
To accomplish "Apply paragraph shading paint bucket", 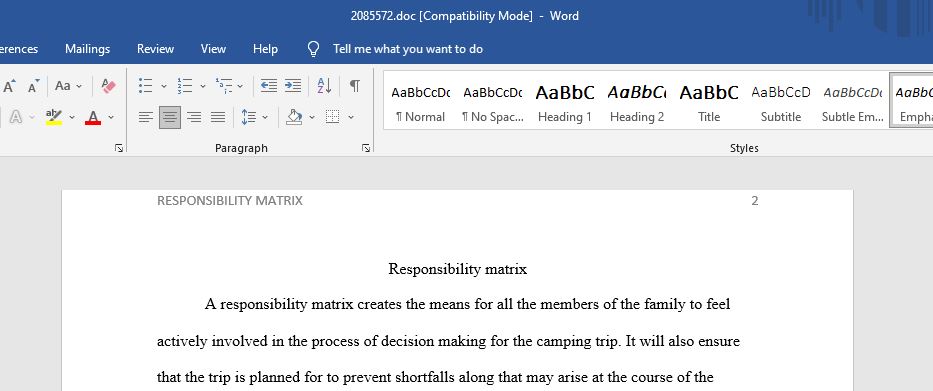I will pos(294,117).
